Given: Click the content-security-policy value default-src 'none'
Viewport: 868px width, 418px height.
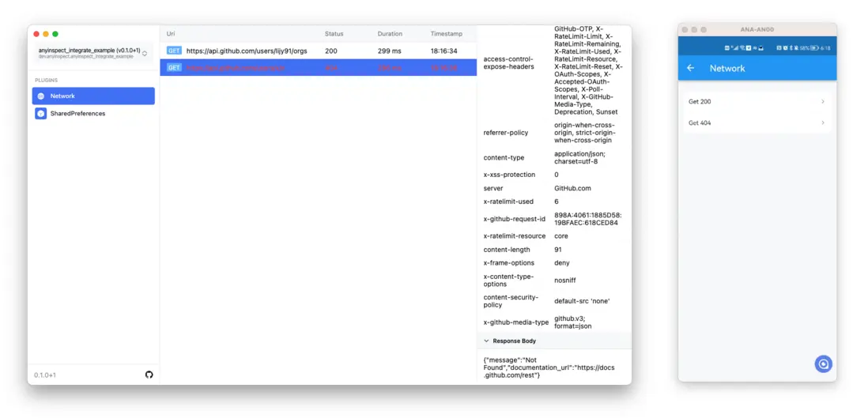Looking at the screenshot, I should tap(582, 301).
